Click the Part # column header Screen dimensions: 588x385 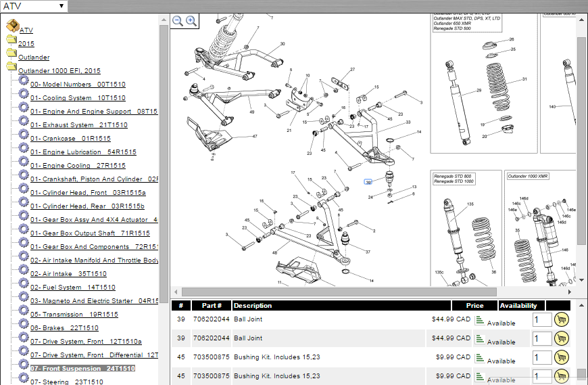(x=212, y=305)
